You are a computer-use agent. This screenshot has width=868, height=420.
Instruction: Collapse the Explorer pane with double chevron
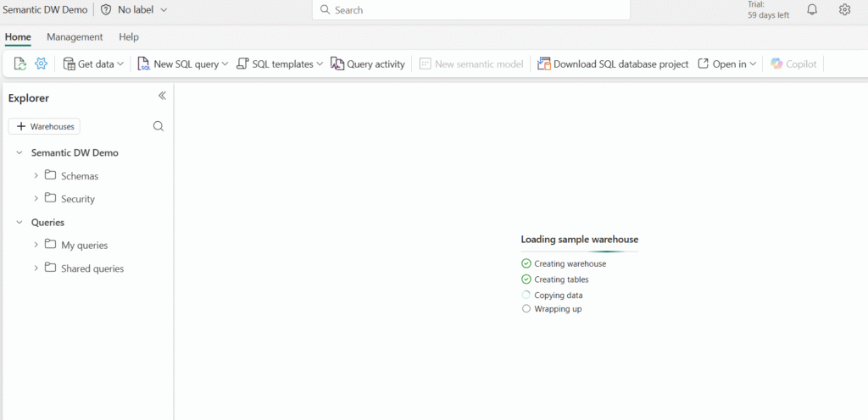tap(162, 96)
